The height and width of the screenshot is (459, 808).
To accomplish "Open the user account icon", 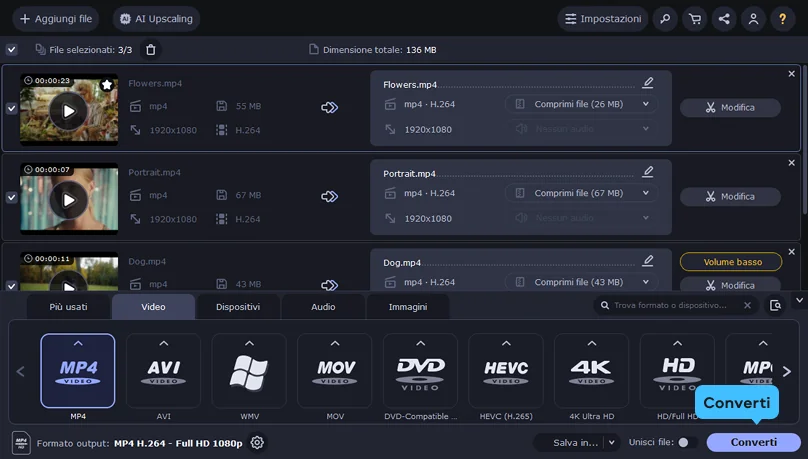I will (753, 19).
